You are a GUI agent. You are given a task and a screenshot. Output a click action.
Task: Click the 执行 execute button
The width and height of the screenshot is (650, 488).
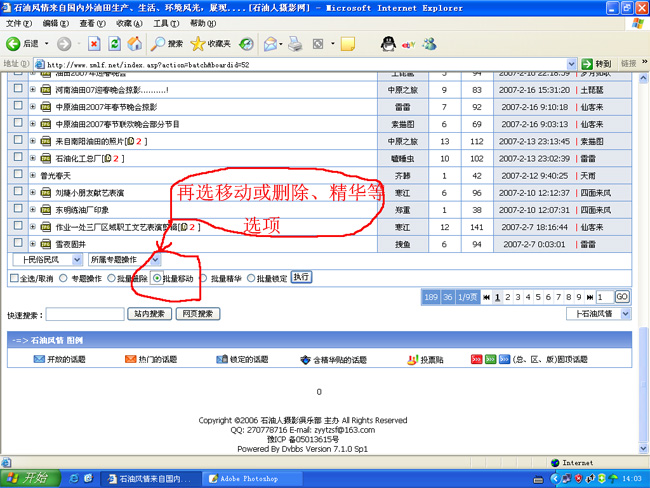pos(301,277)
